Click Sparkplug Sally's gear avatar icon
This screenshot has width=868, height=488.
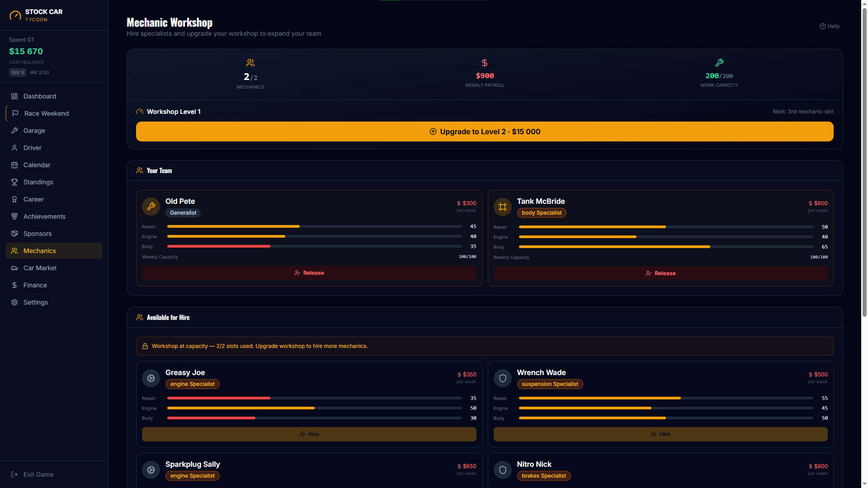coord(151,470)
